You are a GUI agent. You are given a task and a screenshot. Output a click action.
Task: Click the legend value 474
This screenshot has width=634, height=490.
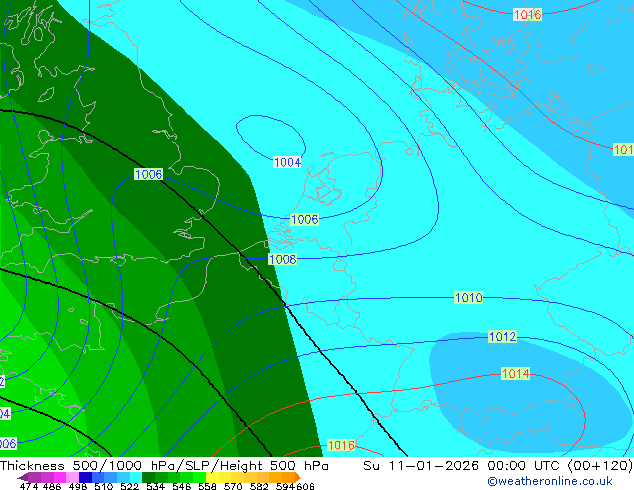29,486
